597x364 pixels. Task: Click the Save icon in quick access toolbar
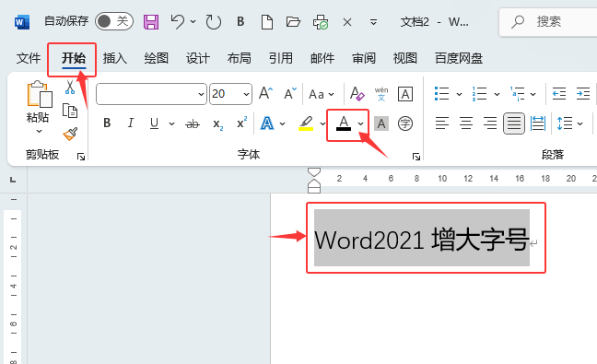point(151,22)
